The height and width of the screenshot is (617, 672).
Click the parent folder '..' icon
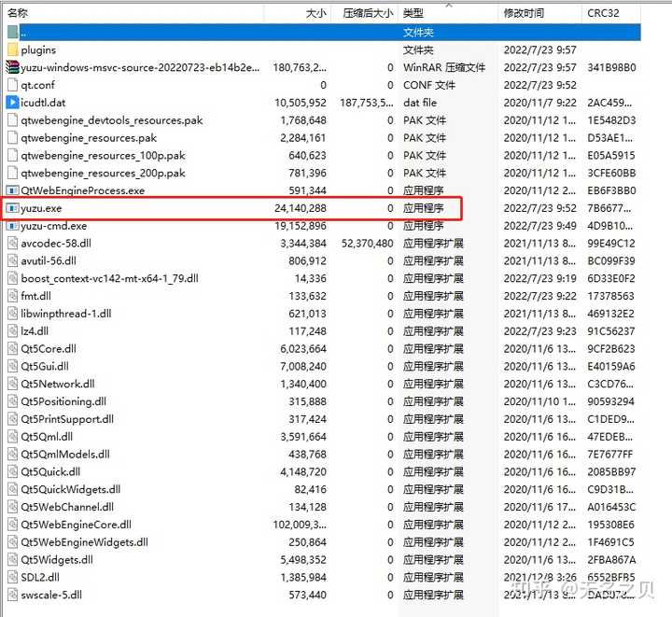pos(13,32)
